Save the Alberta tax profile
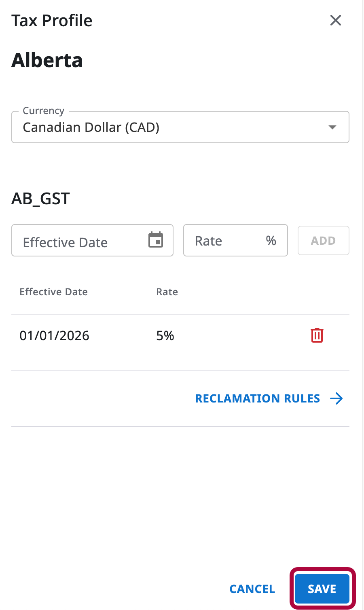 pos(322,589)
